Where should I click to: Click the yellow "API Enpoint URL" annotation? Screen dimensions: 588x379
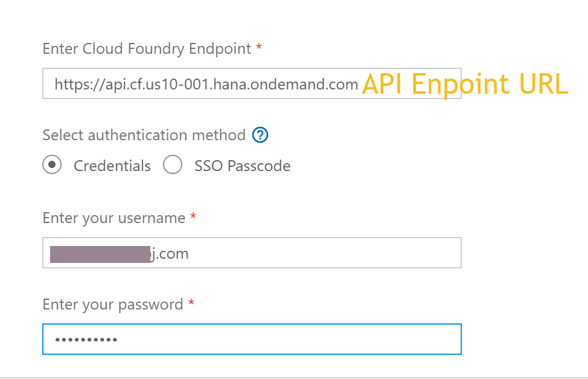465,85
